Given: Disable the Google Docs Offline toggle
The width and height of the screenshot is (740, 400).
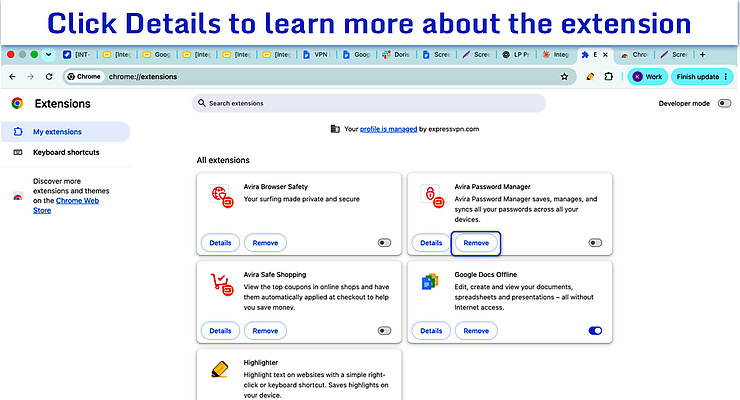Looking at the screenshot, I should (595, 331).
